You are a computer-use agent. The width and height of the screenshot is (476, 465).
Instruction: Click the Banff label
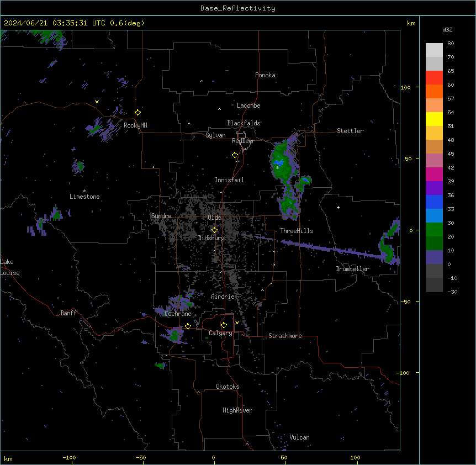point(68,313)
